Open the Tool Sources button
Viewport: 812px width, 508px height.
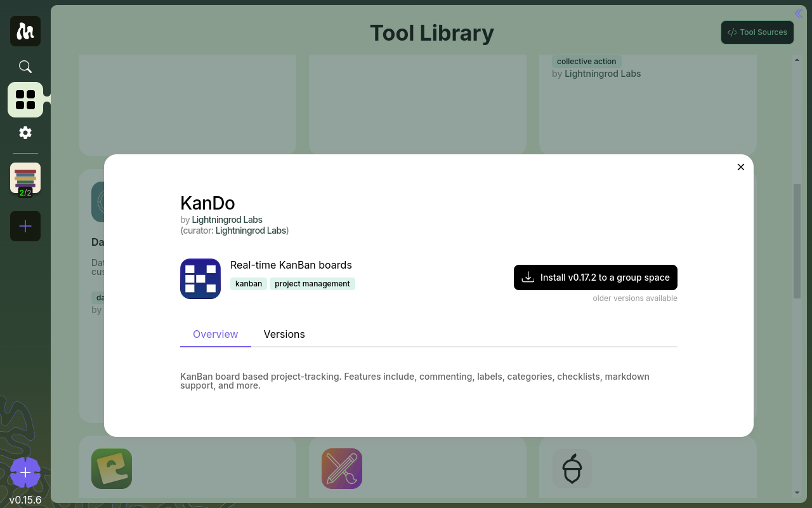click(757, 32)
